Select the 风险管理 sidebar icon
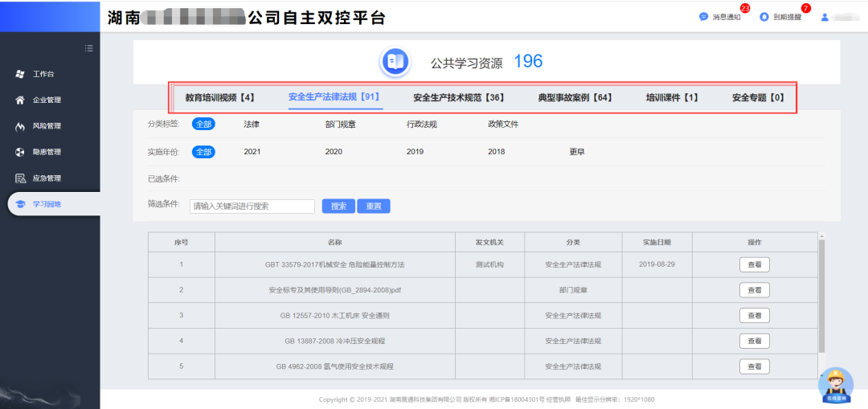This screenshot has width=868, height=409. point(20,126)
